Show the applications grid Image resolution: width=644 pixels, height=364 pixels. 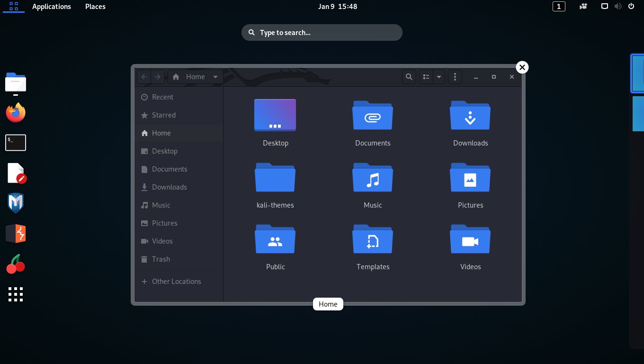tap(16, 294)
